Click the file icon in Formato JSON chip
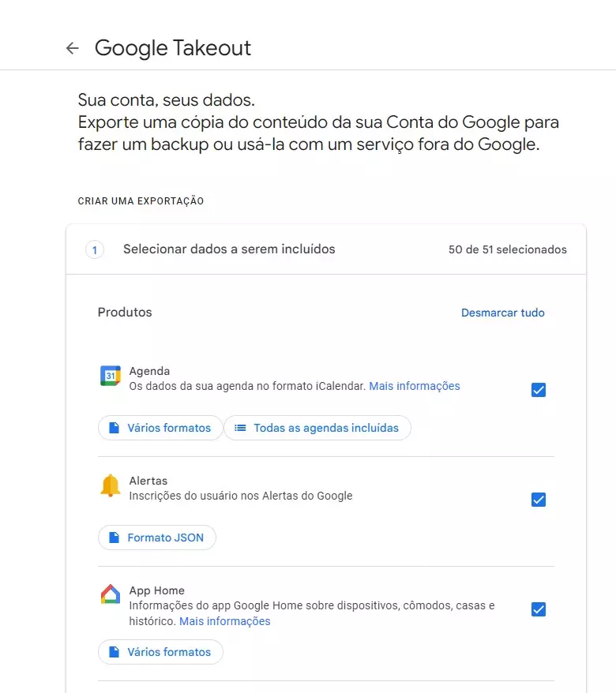The image size is (616, 693). (x=114, y=538)
